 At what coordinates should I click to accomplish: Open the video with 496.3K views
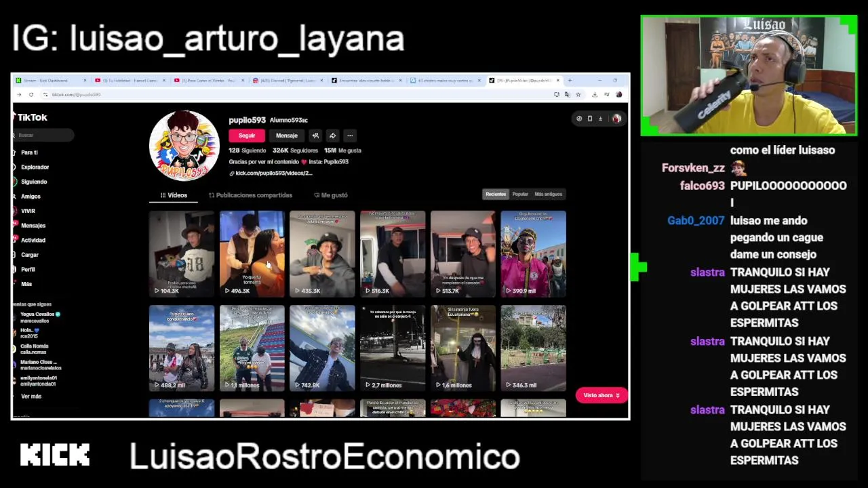[252, 253]
